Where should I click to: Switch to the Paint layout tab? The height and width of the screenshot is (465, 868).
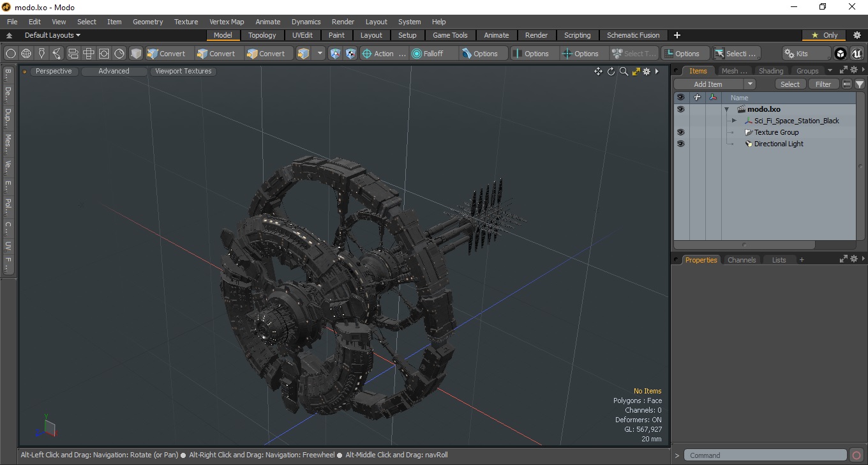[x=337, y=35]
